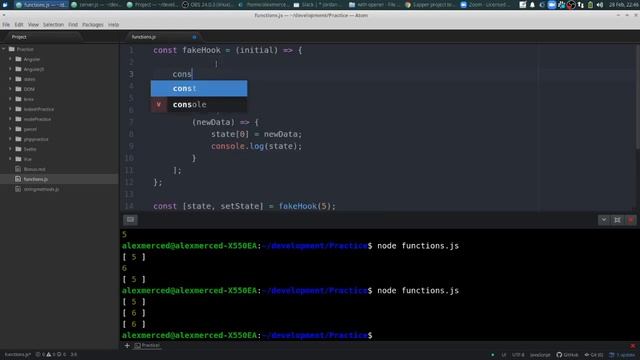The image size is (640, 360).
Task: Open the Find menu
Action: (73, 25)
